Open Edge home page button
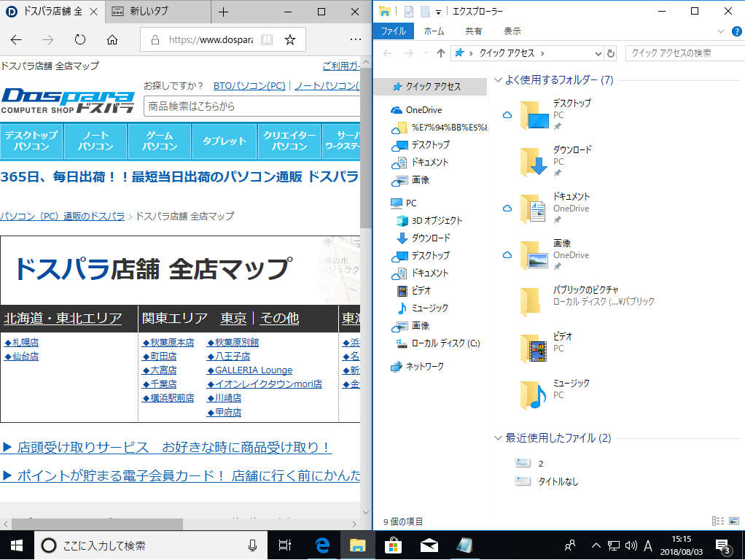Image resolution: width=745 pixels, height=560 pixels. point(112,40)
